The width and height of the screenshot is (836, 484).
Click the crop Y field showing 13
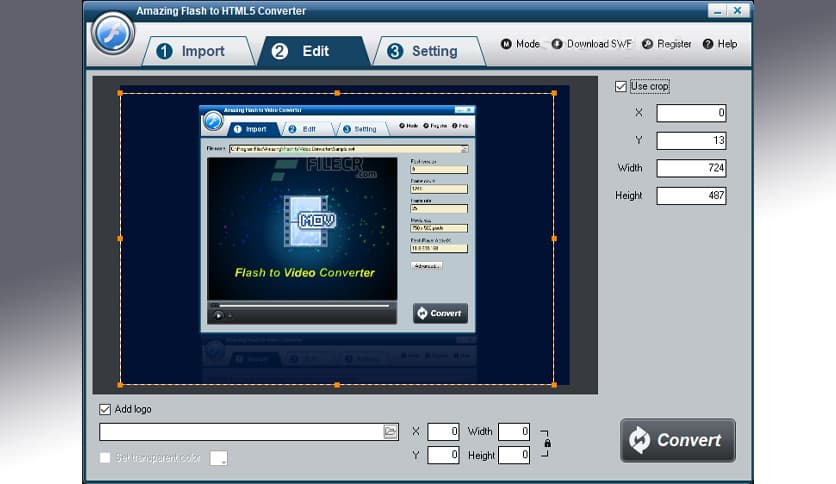[x=691, y=141]
